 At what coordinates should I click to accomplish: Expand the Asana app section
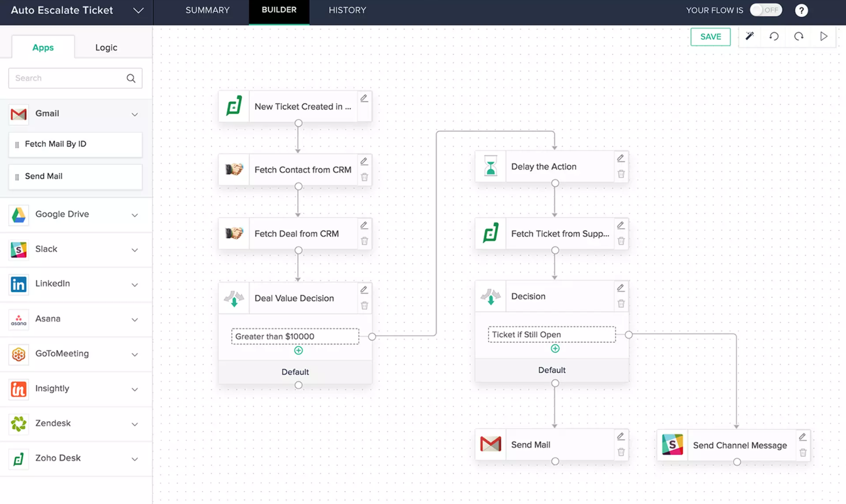click(x=135, y=319)
